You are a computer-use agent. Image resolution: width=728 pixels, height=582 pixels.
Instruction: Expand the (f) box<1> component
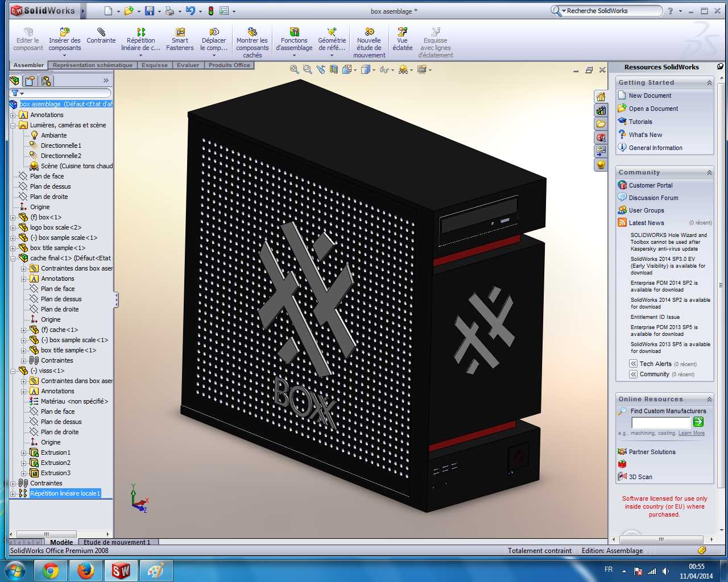pos(13,217)
